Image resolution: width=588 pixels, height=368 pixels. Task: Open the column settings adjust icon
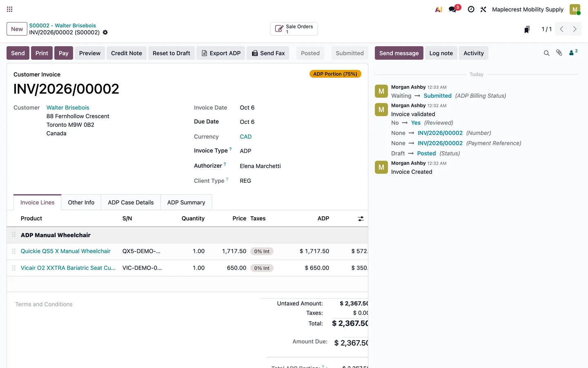click(x=361, y=219)
